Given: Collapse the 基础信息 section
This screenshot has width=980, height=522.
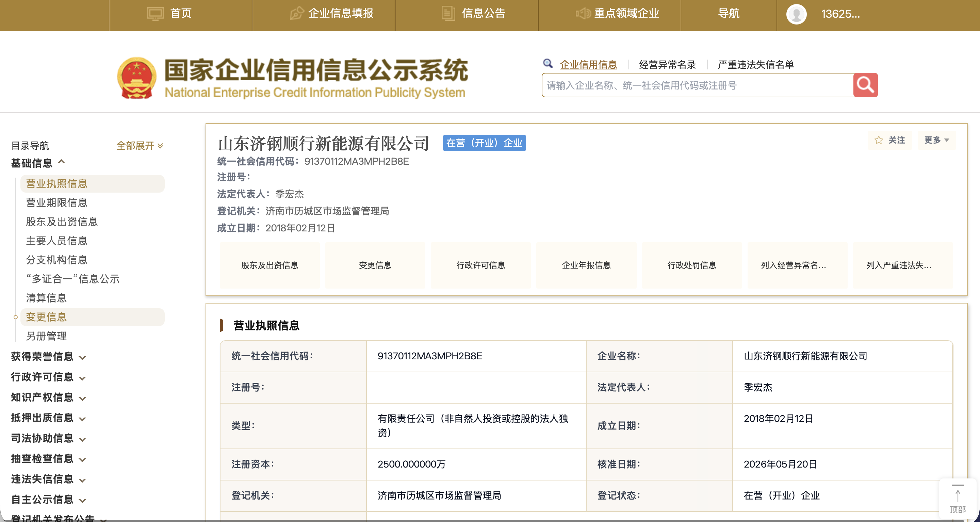Looking at the screenshot, I should point(38,163).
